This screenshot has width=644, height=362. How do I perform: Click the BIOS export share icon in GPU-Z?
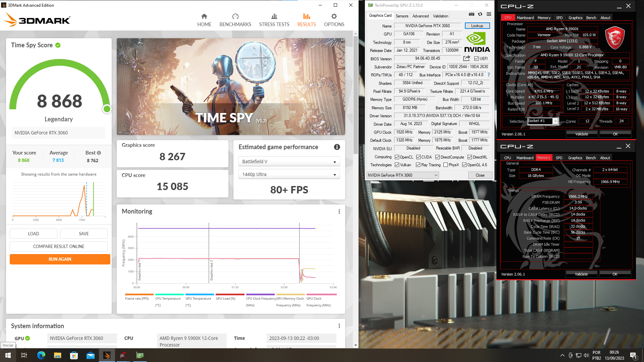(467, 58)
